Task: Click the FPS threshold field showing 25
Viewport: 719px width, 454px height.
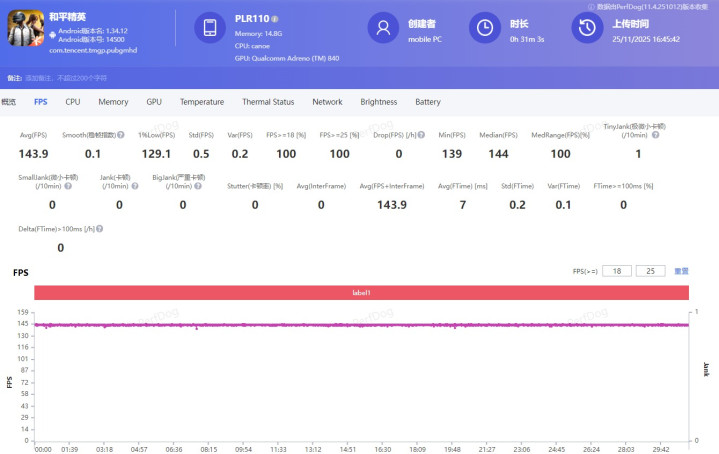Action: [x=651, y=271]
